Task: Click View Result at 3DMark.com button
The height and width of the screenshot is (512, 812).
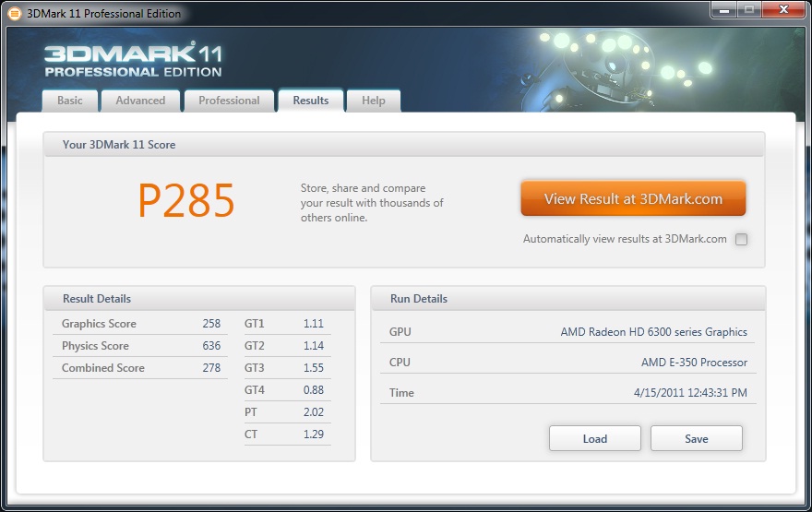Action: click(633, 198)
